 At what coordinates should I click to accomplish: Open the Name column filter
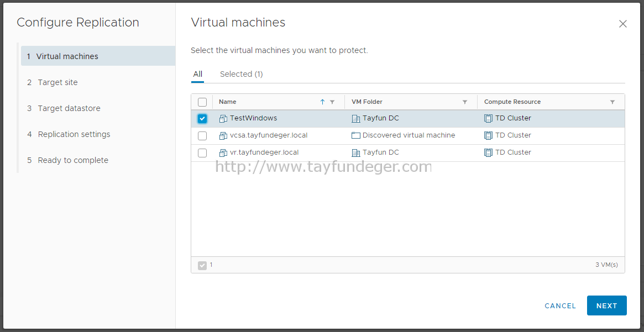click(x=332, y=102)
